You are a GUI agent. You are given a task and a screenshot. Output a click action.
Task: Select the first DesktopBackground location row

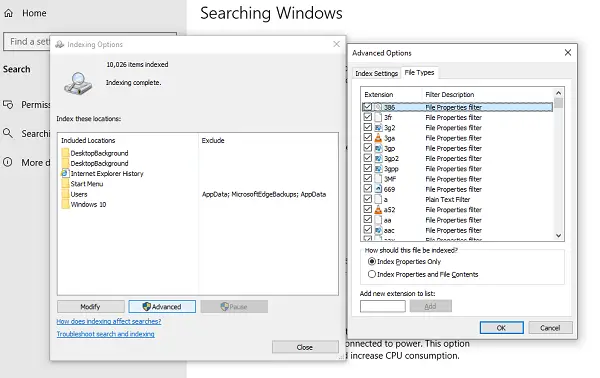pos(95,153)
